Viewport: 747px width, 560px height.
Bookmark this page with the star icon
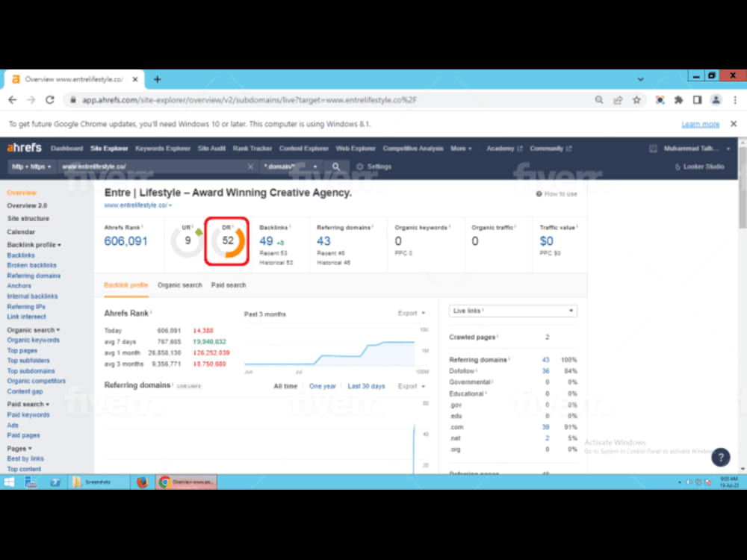636,100
